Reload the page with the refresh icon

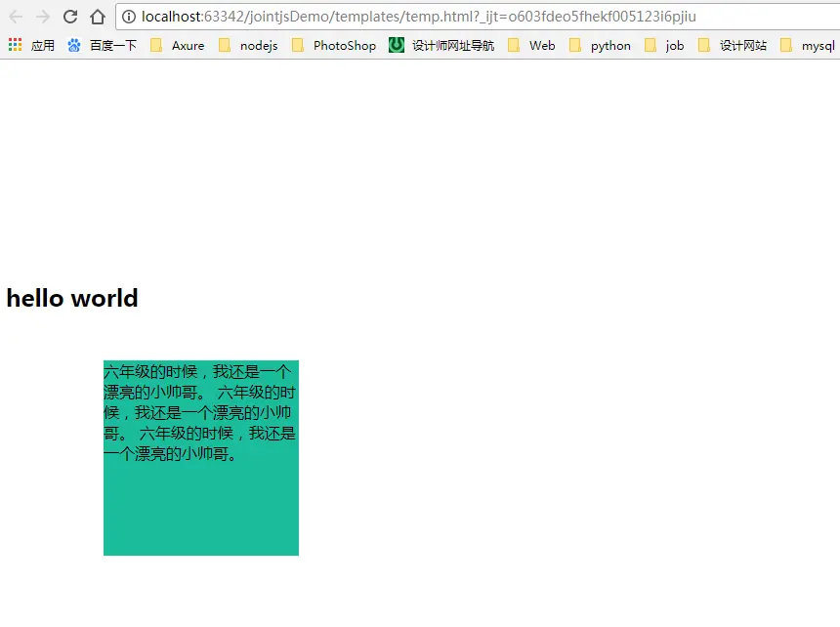(70, 17)
